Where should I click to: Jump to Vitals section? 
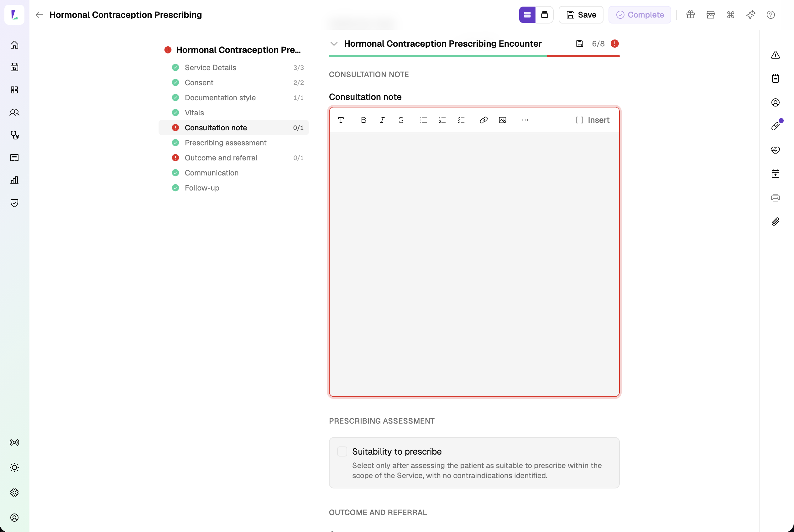[234, 113]
